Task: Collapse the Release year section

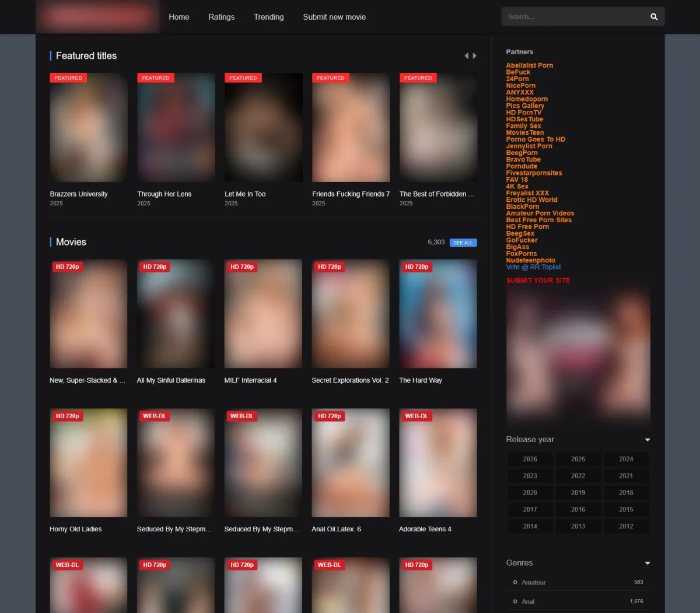Action: click(647, 440)
